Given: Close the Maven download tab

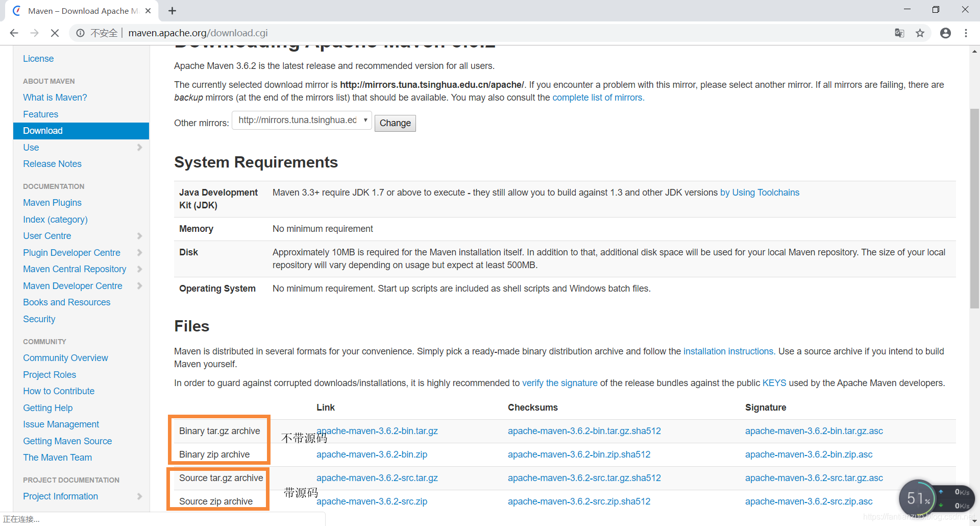Looking at the screenshot, I should tap(148, 11).
